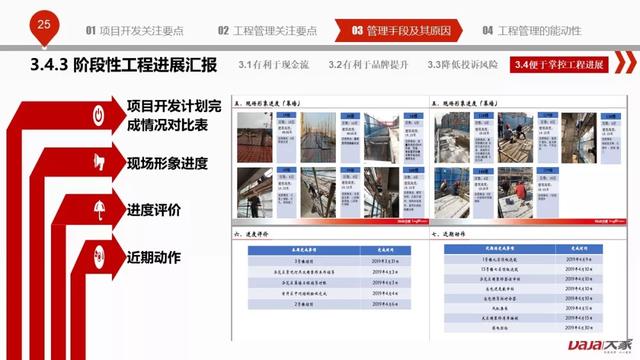Screen dimensions: 640x360
Task: Click the megaphone icon on the second arrow
Action: pos(99,162)
